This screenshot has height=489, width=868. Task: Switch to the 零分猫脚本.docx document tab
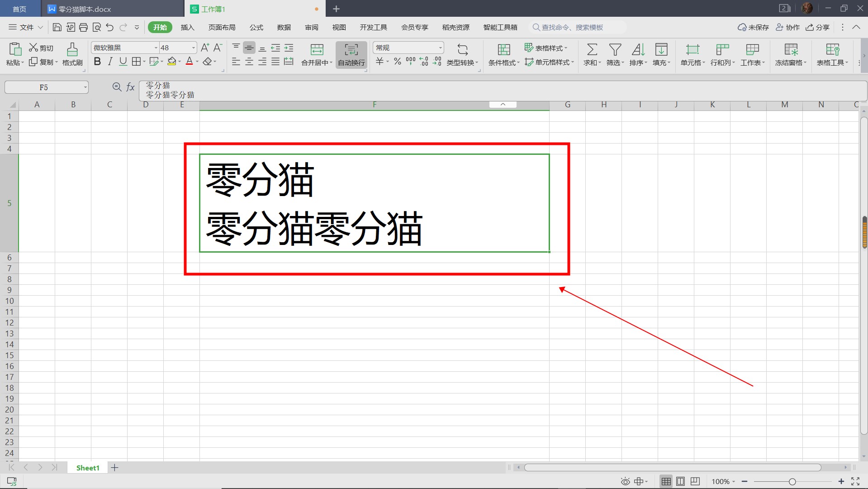coord(85,9)
